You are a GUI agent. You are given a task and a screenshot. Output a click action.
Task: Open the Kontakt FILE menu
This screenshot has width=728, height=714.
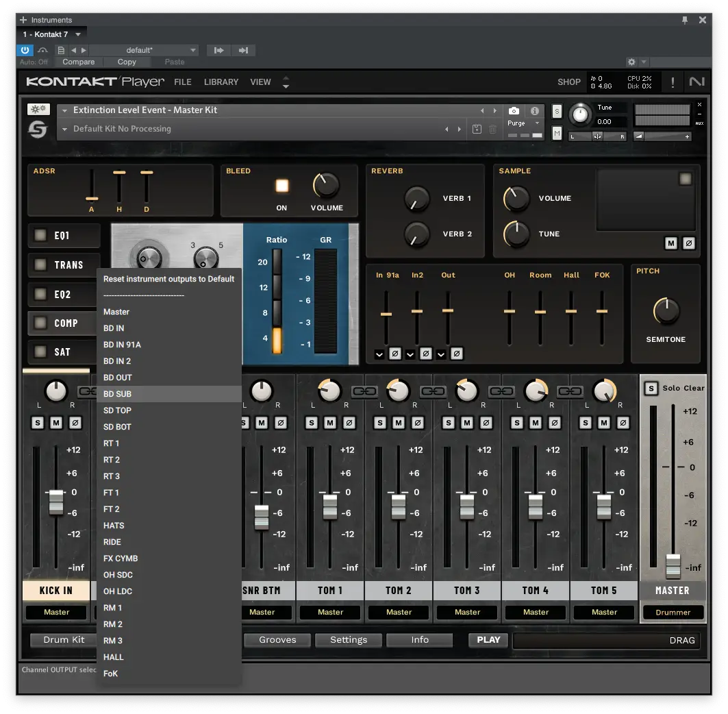pyautogui.click(x=182, y=82)
